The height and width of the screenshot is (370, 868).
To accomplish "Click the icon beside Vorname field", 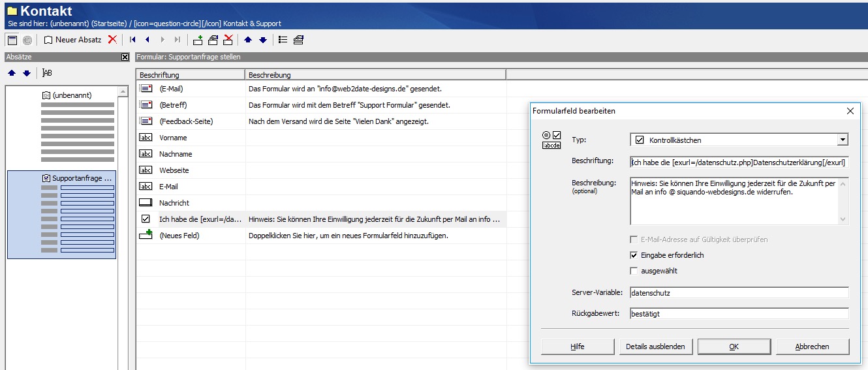I will [146, 138].
